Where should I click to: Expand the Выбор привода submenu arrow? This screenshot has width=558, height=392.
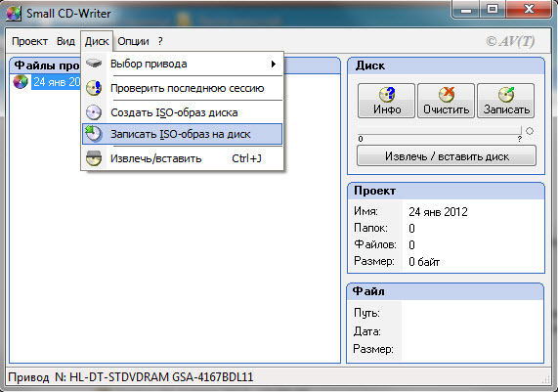pos(274,65)
